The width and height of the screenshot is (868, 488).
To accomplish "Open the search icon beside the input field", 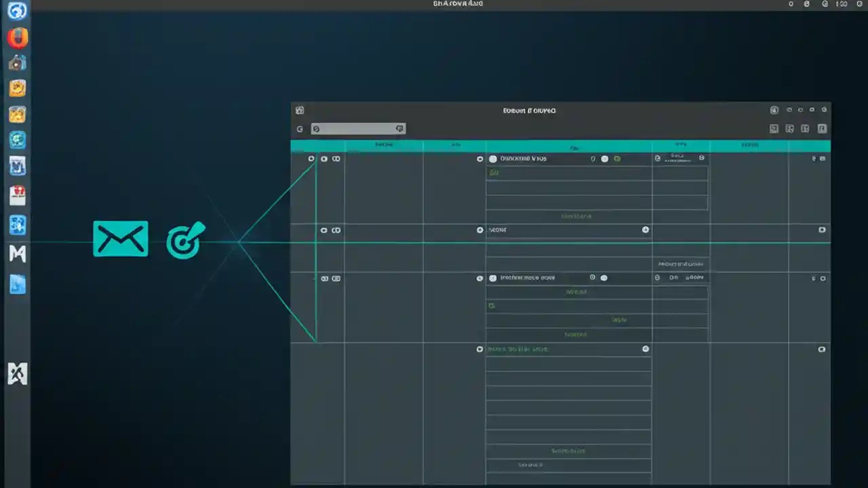I will point(399,129).
